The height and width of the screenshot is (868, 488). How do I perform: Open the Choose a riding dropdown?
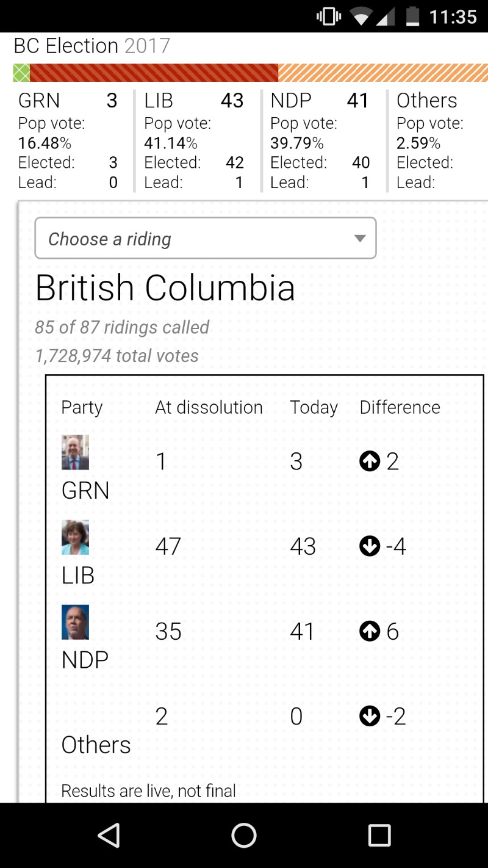click(205, 239)
